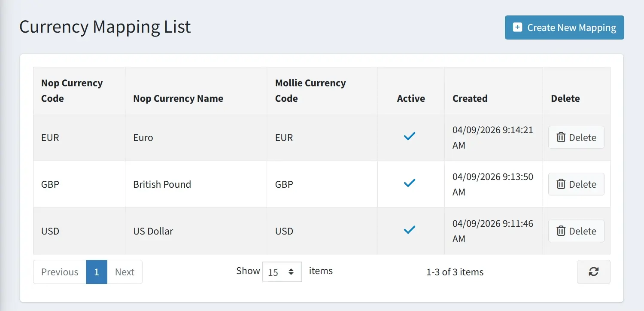Click the Mollie Currency Code column header

pyautogui.click(x=322, y=91)
